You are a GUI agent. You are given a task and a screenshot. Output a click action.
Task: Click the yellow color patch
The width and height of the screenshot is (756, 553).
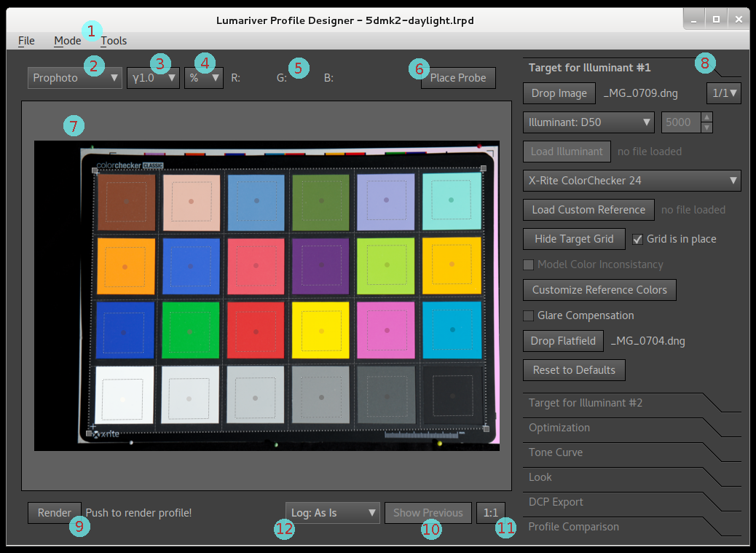320,331
